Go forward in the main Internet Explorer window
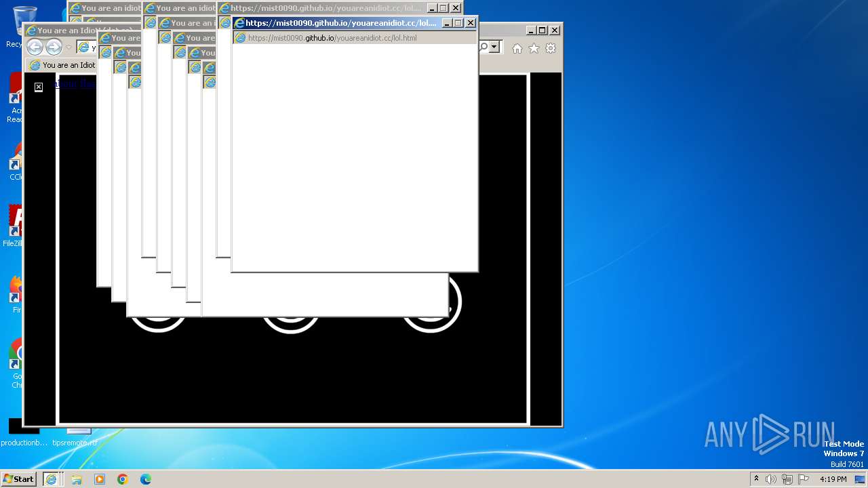868x488 pixels. tap(54, 47)
